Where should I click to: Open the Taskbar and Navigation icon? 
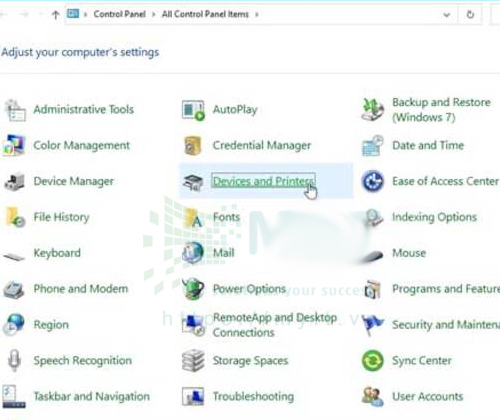14,397
